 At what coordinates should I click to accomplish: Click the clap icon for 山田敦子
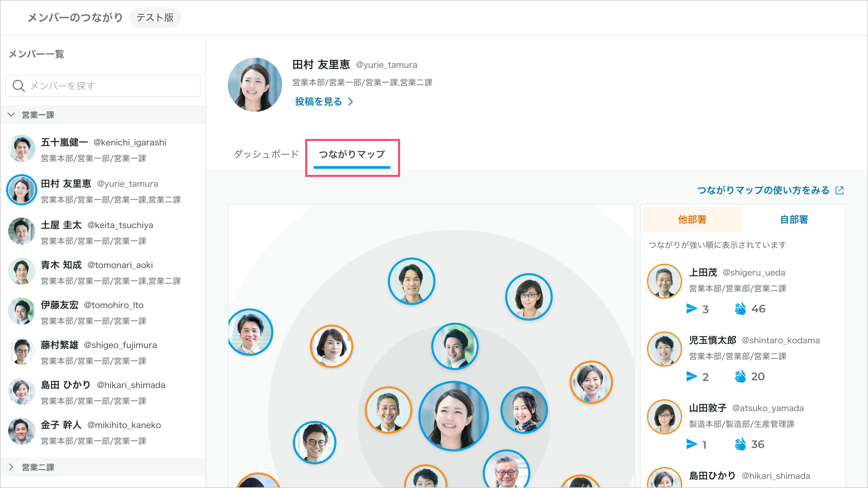click(740, 444)
